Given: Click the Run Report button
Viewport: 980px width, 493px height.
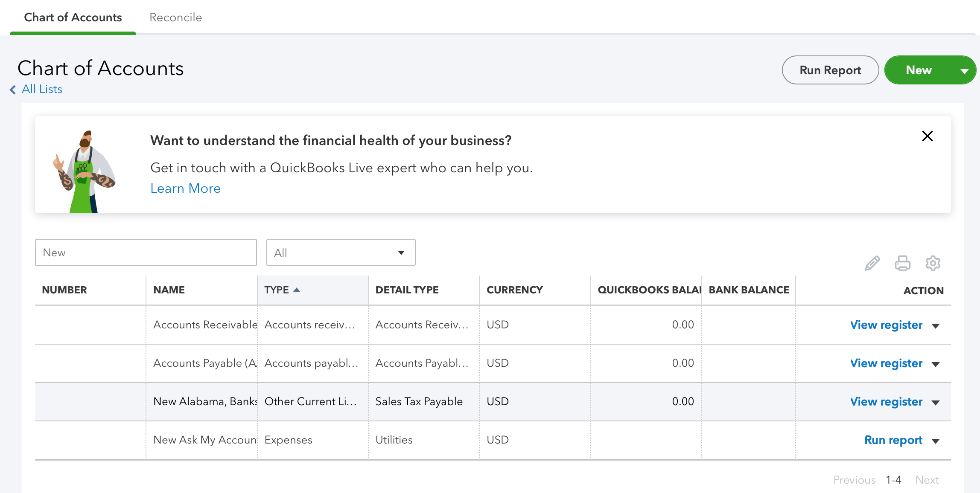Looking at the screenshot, I should (830, 70).
